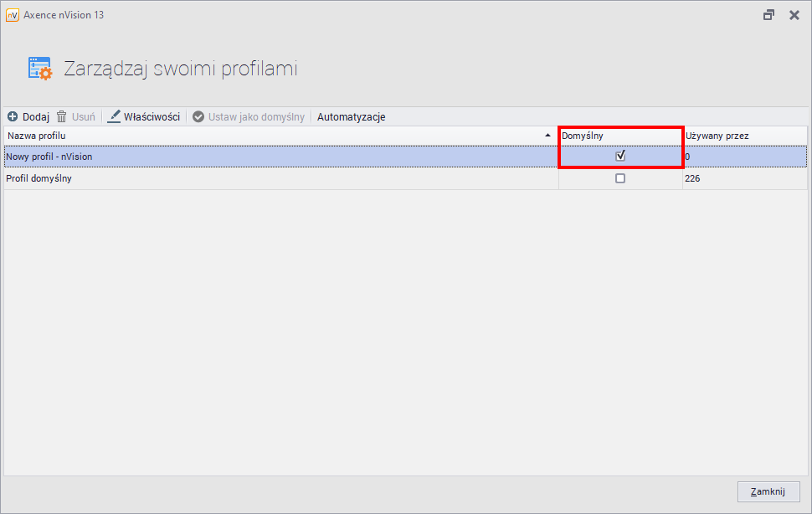Screen dimensions: 812x514
Task: Click the 0 usage count cell
Action: point(688,156)
